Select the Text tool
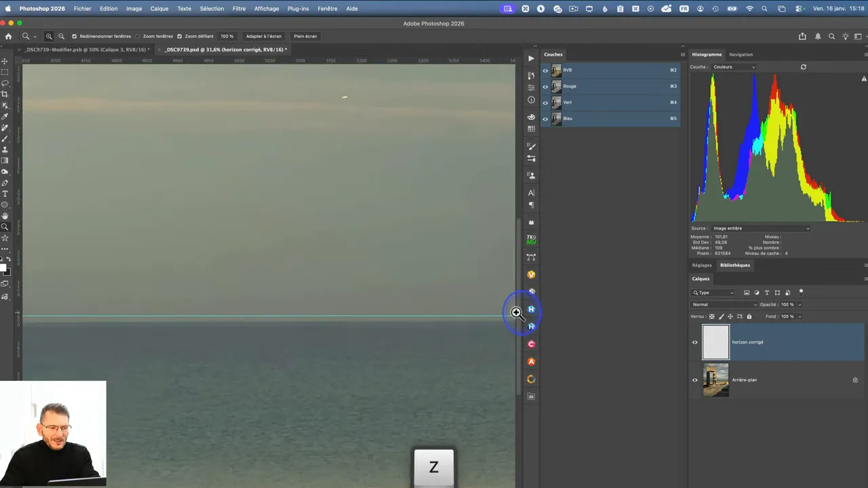Viewport: 868px width, 488px height. click(x=5, y=194)
